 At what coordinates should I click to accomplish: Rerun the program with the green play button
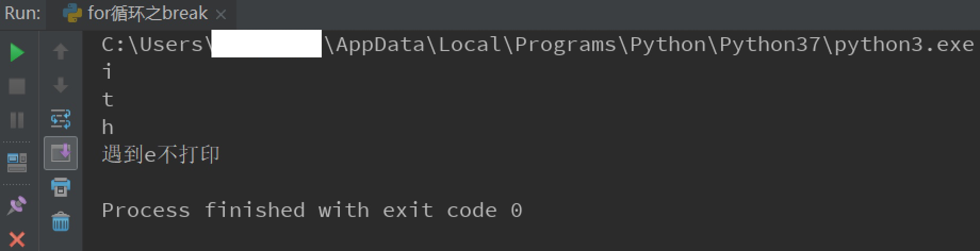[17, 53]
